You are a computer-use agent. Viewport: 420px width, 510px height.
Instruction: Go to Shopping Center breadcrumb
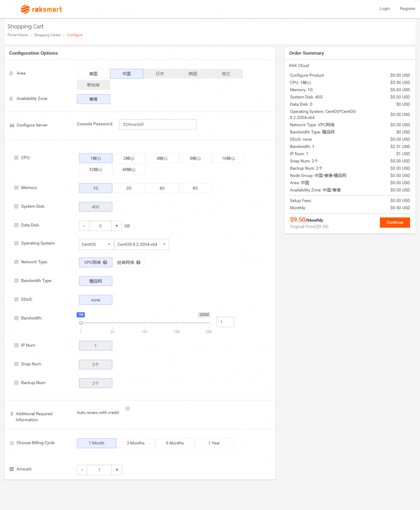[47, 35]
